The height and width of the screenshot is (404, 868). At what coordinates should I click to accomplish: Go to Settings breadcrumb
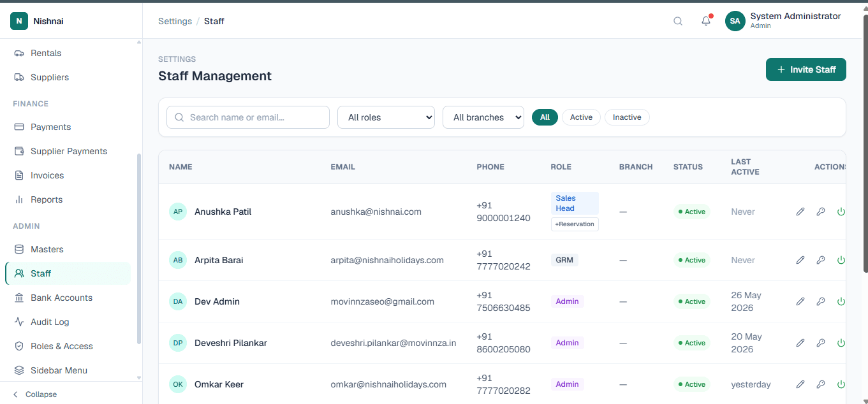[x=175, y=21]
